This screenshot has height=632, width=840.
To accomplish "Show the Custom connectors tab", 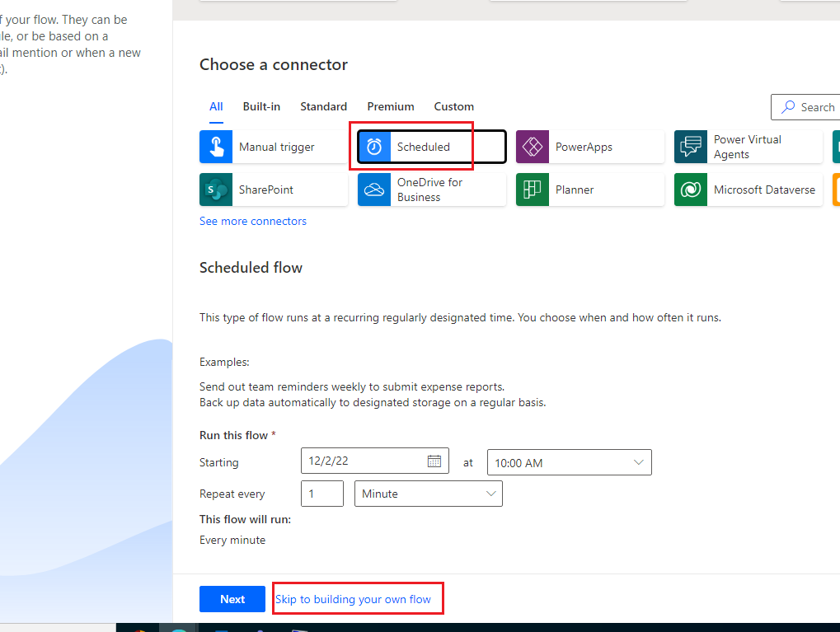I will [453, 106].
